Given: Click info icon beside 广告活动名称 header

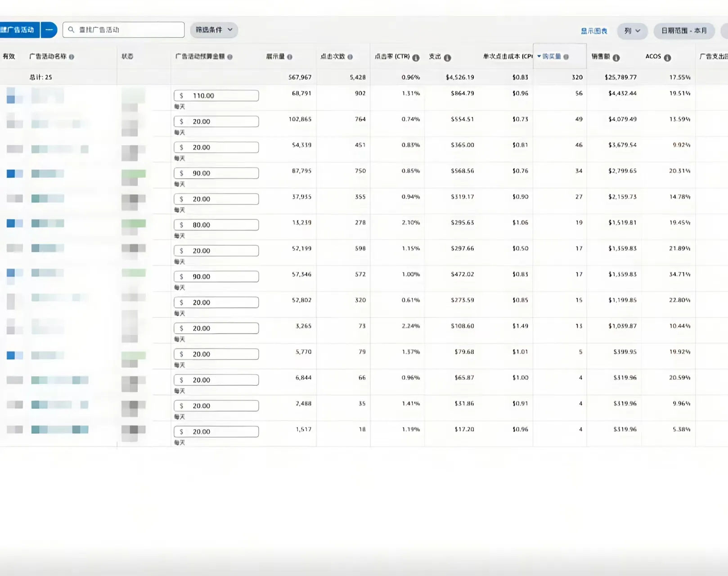Looking at the screenshot, I should pos(72,57).
